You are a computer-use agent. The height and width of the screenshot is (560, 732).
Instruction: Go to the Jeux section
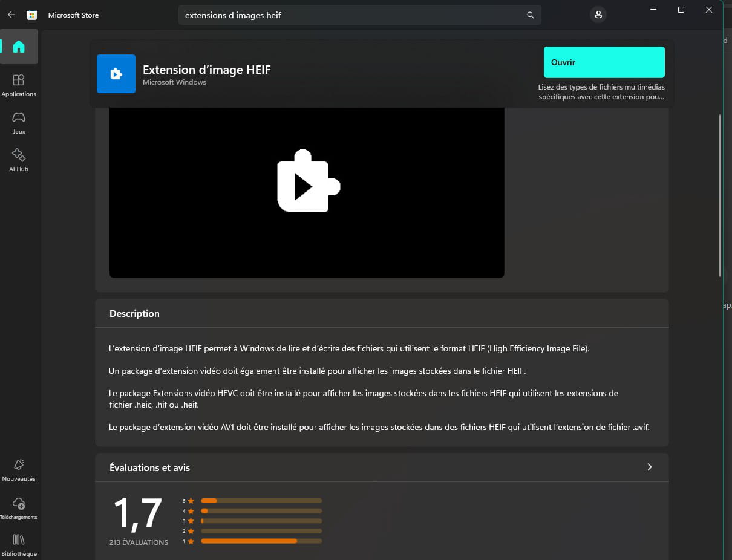[x=19, y=122]
